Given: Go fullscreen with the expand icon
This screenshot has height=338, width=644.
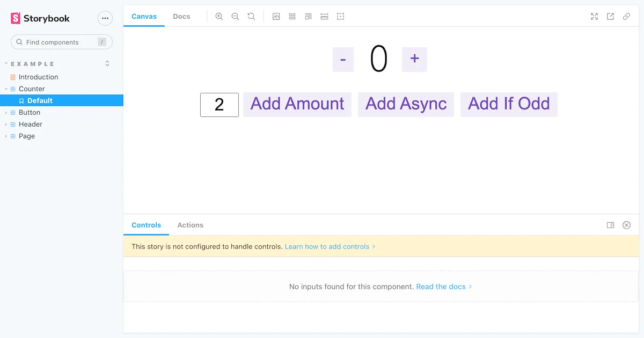Looking at the screenshot, I should (594, 16).
